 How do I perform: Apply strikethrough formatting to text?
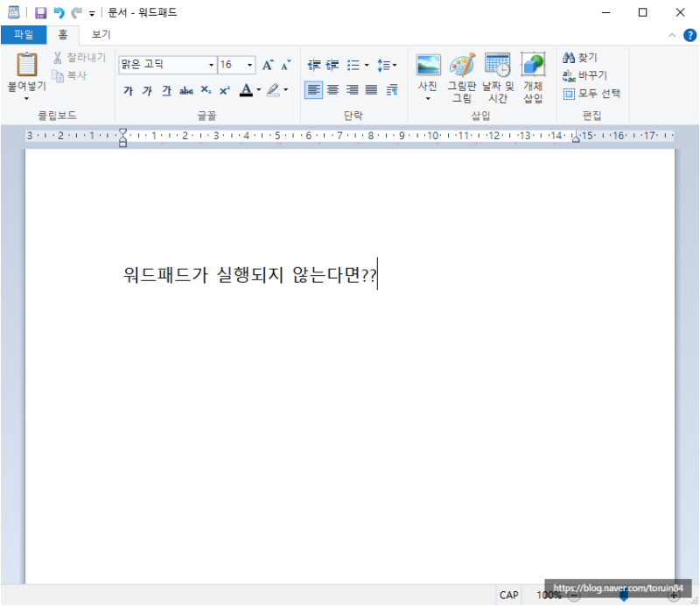(185, 90)
